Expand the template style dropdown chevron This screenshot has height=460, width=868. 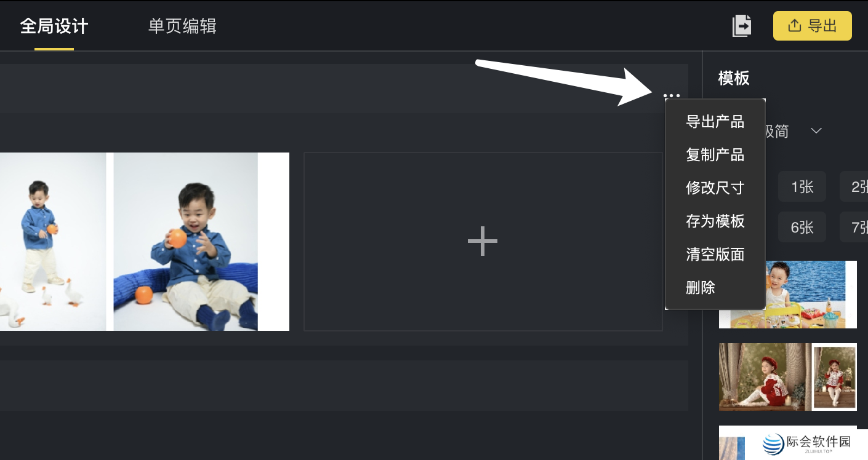click(816, 131)
